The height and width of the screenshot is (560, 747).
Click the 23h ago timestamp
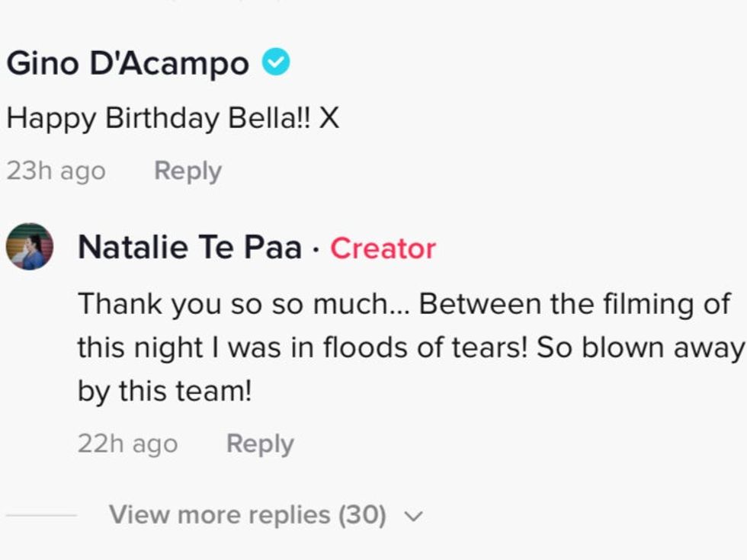56,171
